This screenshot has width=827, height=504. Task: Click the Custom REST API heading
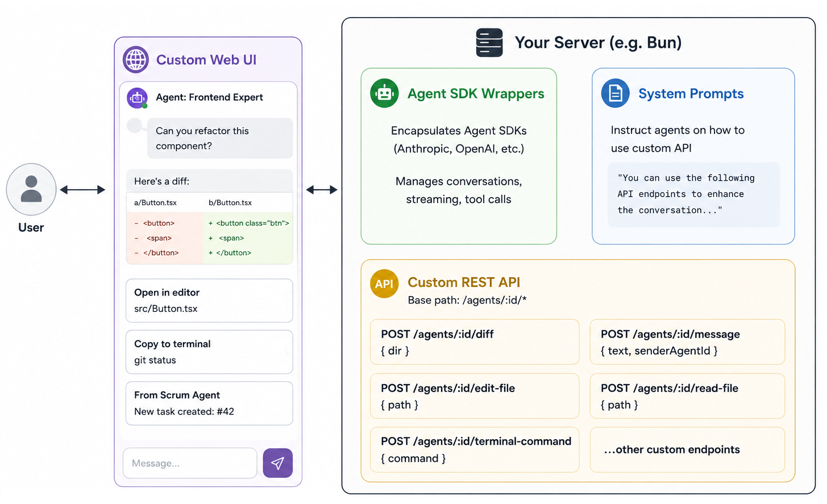coord(464,282)
